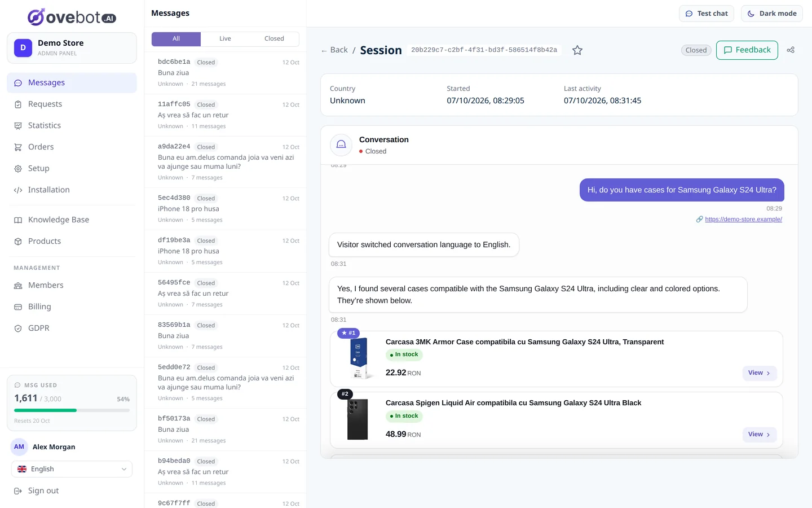Click the Members people icon

[18, 286]
